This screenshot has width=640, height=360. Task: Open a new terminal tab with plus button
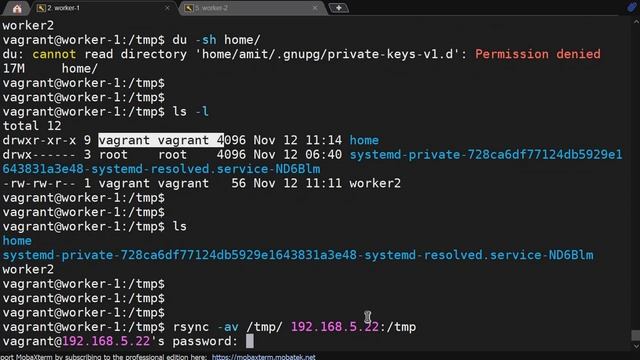(338, 8)
